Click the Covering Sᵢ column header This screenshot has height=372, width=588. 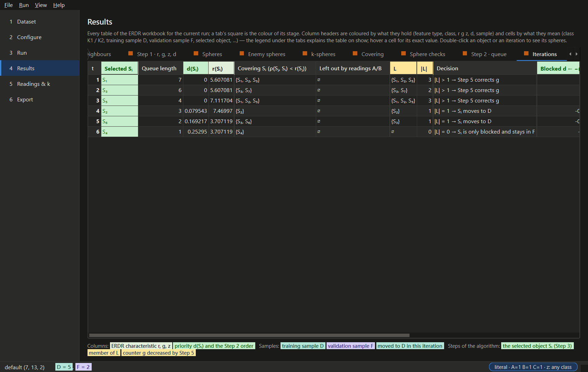pos(275,68)
